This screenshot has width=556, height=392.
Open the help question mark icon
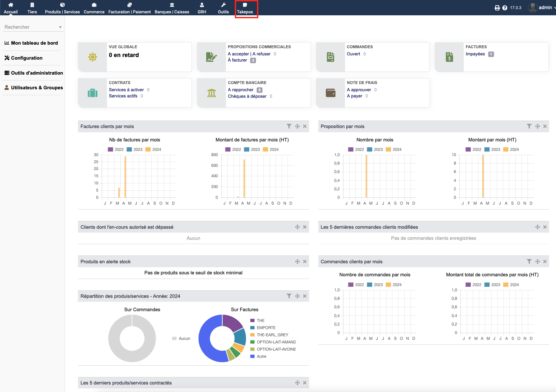click(x=505, y=8)
